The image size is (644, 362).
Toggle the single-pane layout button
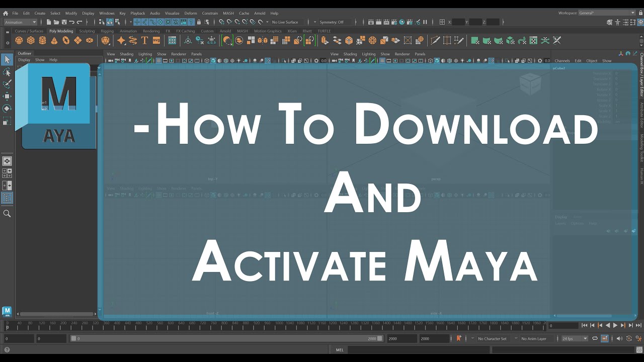(7, 161)
